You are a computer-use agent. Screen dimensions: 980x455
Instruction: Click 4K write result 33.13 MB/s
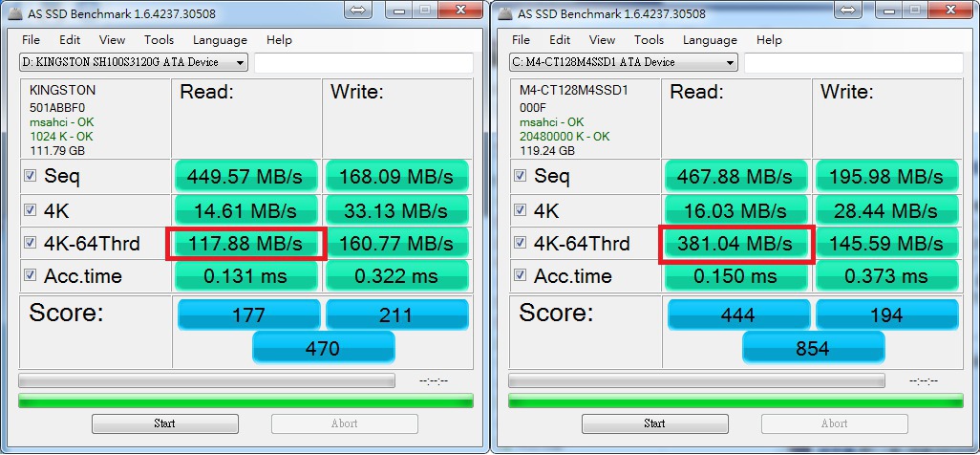(x=397, y=210)
